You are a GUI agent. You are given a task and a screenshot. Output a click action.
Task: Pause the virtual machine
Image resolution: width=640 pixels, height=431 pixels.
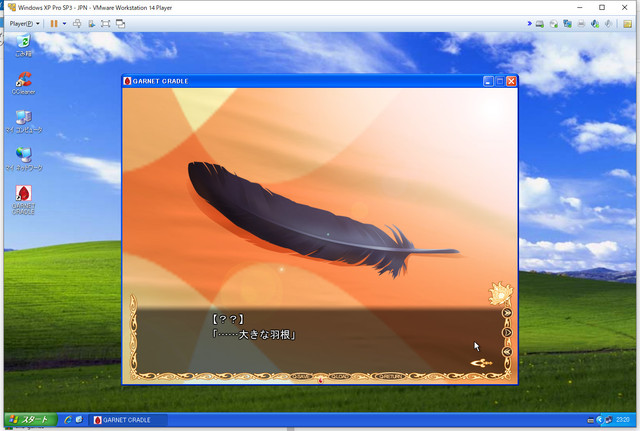53,24
